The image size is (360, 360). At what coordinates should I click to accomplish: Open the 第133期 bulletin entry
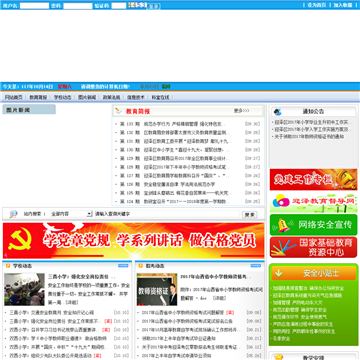(x=173, y=124)
